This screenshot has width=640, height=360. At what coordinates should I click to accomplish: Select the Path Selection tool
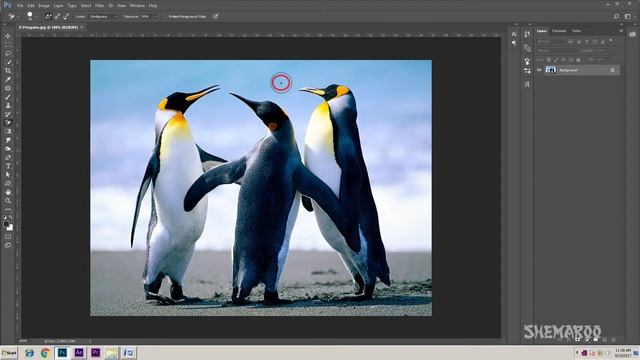(x=8, y=175)
